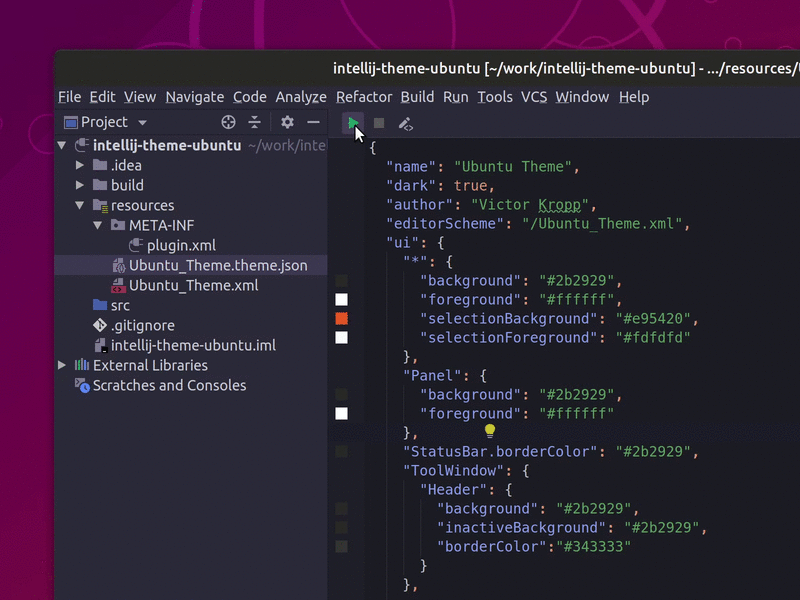Click the intellij-theme-ubuntu module icon

pos(82,145)
